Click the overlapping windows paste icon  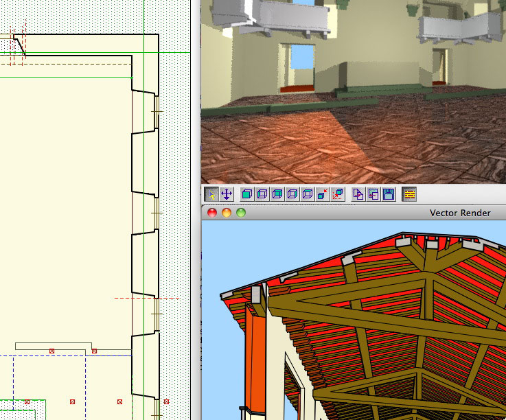coord(373,194)
